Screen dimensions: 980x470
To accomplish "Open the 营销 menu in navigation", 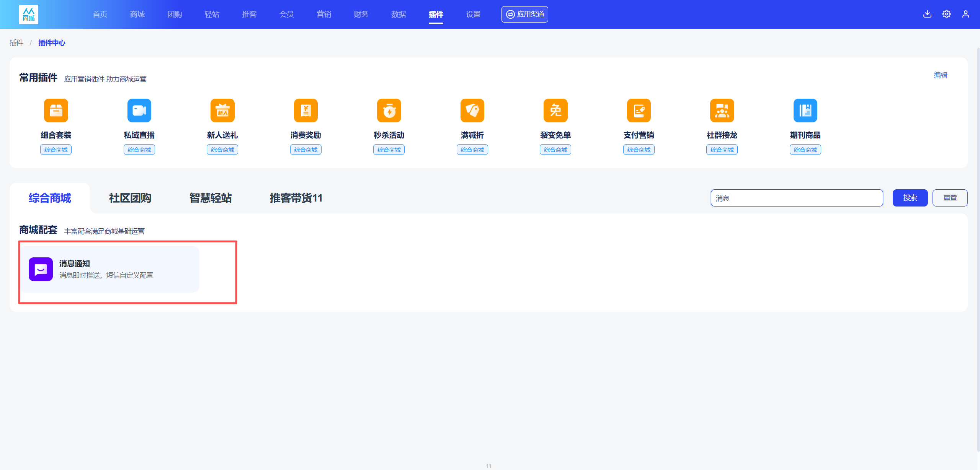I will pyautogui.click(x=324, y=14).
